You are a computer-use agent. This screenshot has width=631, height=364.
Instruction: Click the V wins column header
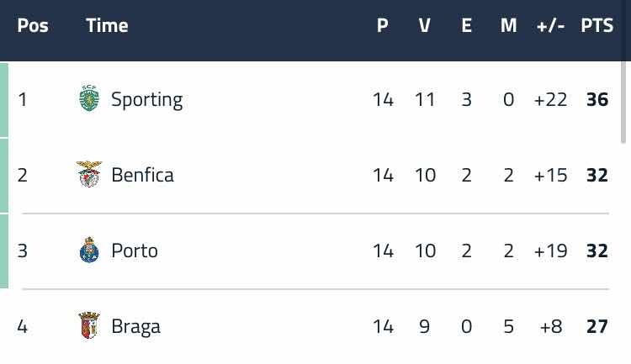425,25
